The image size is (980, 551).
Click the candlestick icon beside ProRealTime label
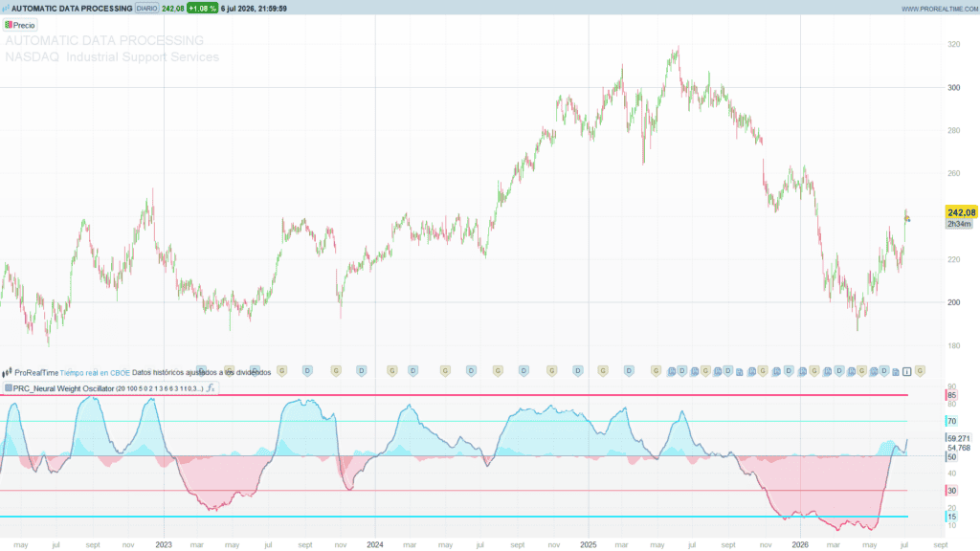tap(7, 373)
